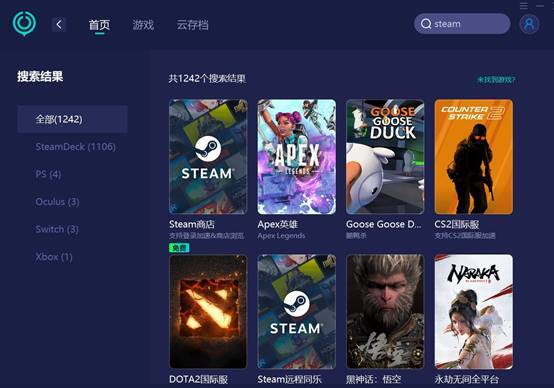Image resolution: width=554 pixels, height=388 pixels.
Task: Open the 游戏 tab
Action: [143, 25]
